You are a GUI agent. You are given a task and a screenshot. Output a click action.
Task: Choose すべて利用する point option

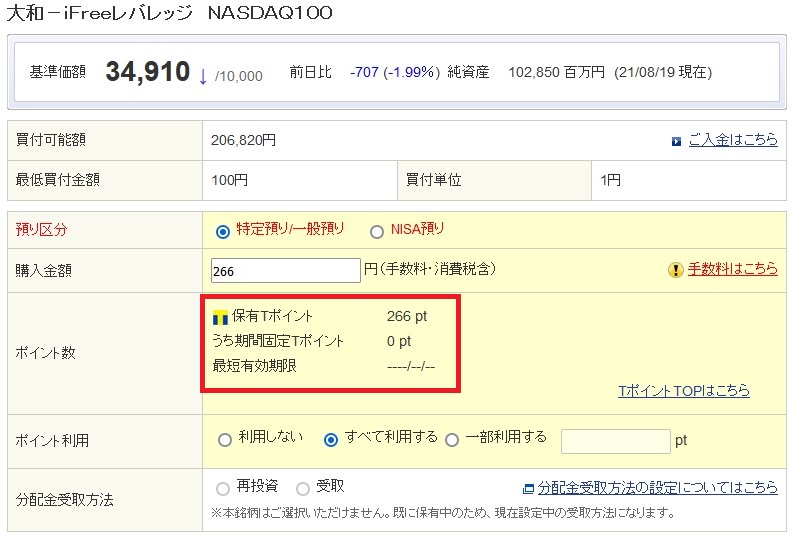coord(331,440)
